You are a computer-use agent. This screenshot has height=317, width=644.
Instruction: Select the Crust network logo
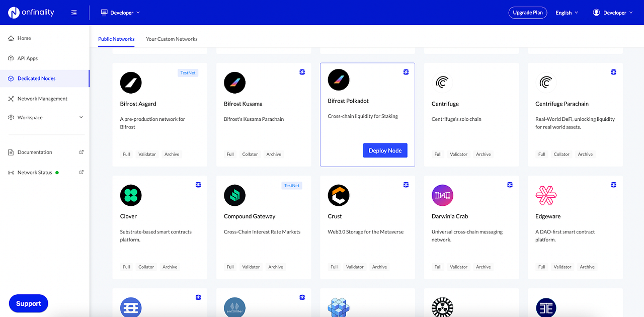(x=339, y=195)
